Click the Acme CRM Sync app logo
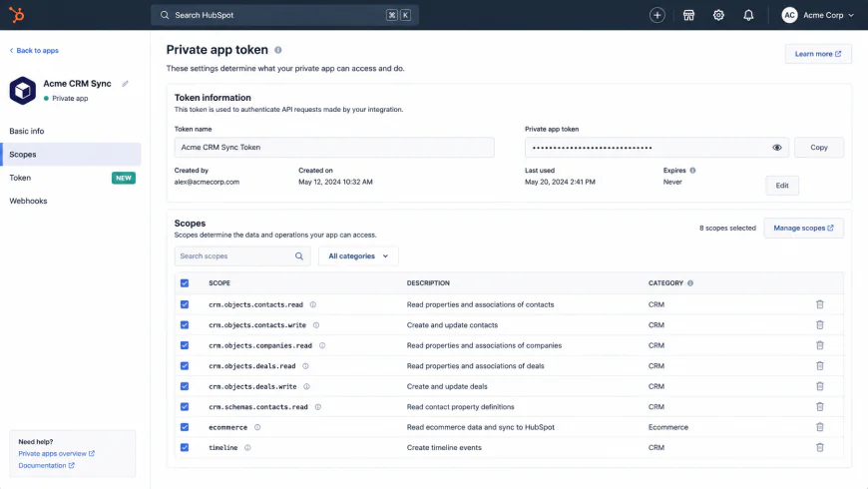868x489 pixels. pos(23,90)
